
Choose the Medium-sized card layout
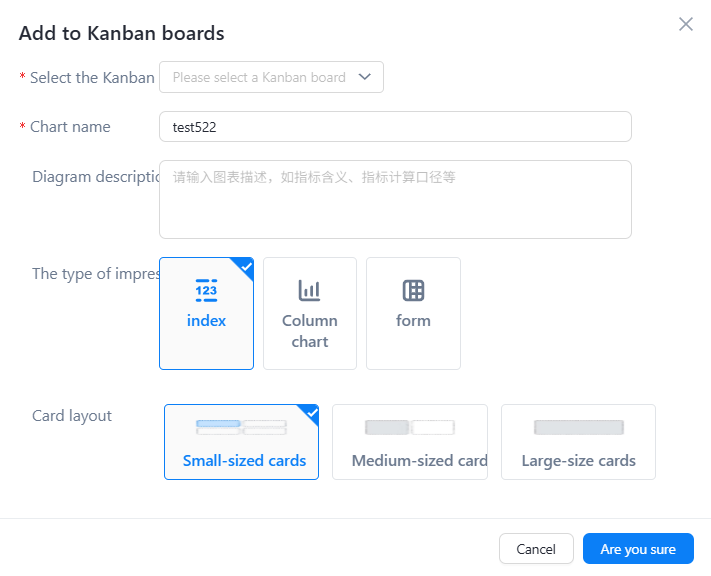tap(410, 442)
